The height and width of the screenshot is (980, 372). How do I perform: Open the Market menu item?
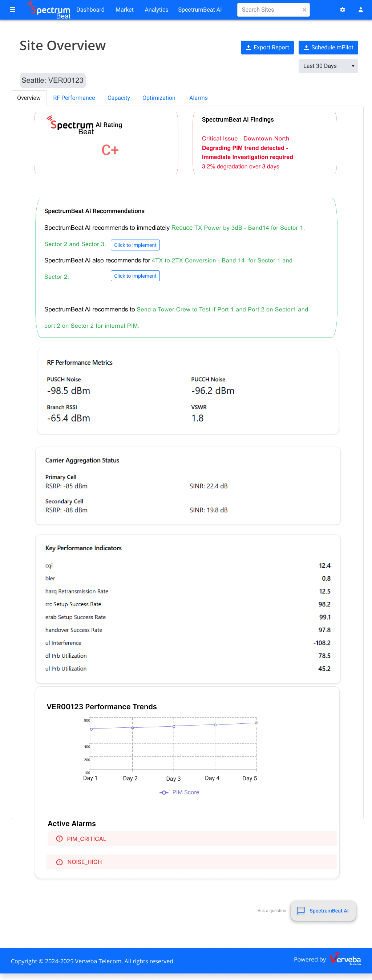[x=125, y=10]
